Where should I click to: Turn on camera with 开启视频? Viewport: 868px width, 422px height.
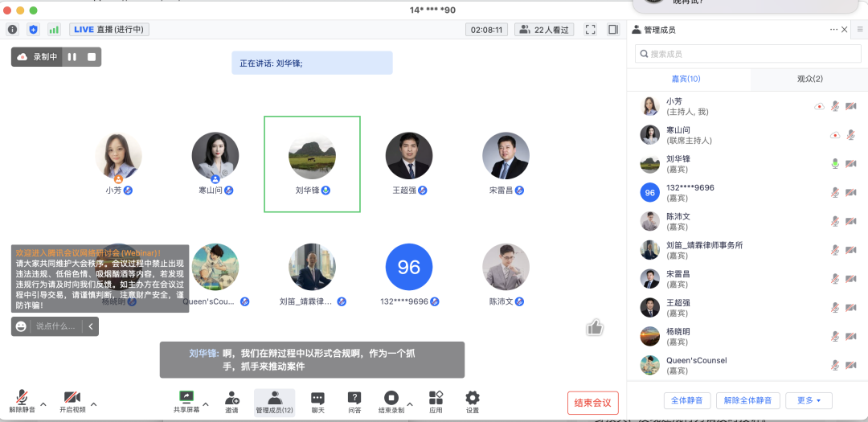tap(72, 401)
